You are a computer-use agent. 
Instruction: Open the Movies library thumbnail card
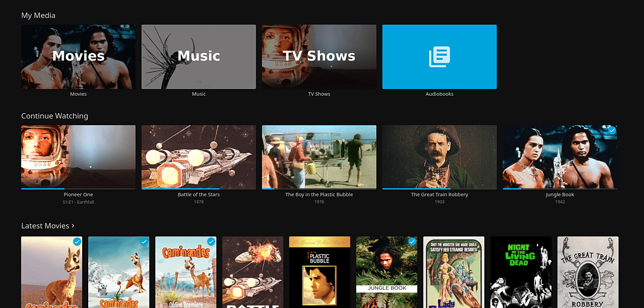pyautogui.click(x=78, y=57)
